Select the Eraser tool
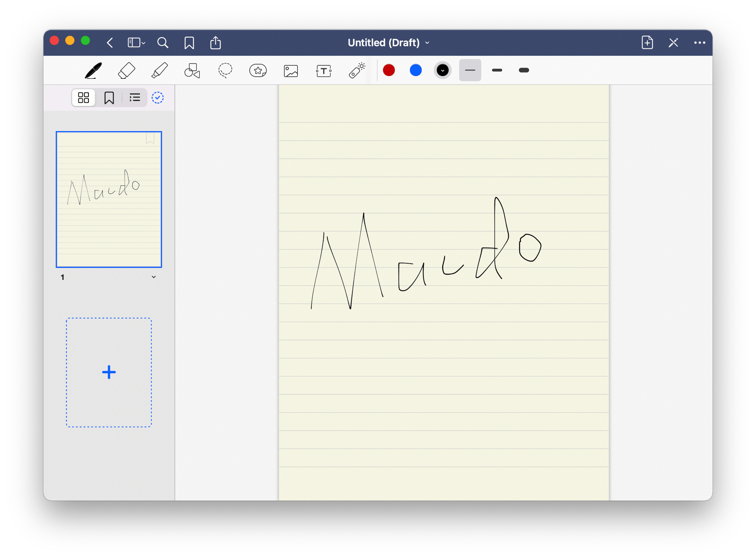756x558 pixels. coord(126,70)
